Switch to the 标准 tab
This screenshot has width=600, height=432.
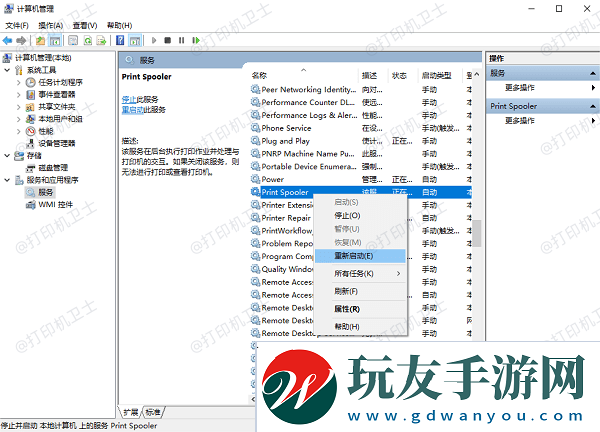[x=153, y=412]
